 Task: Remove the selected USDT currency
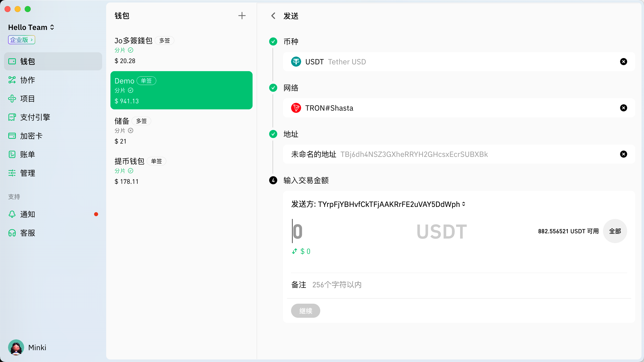tap(623, 62)
